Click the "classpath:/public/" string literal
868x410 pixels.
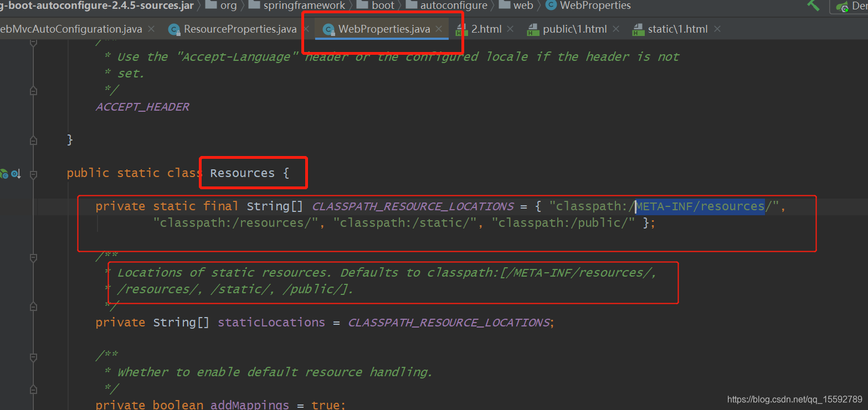coord(563,223)
